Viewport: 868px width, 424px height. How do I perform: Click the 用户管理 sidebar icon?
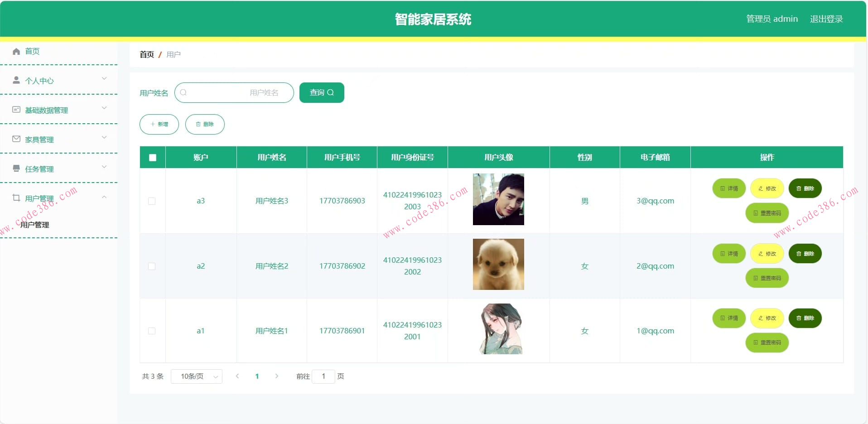pos(16,198)
